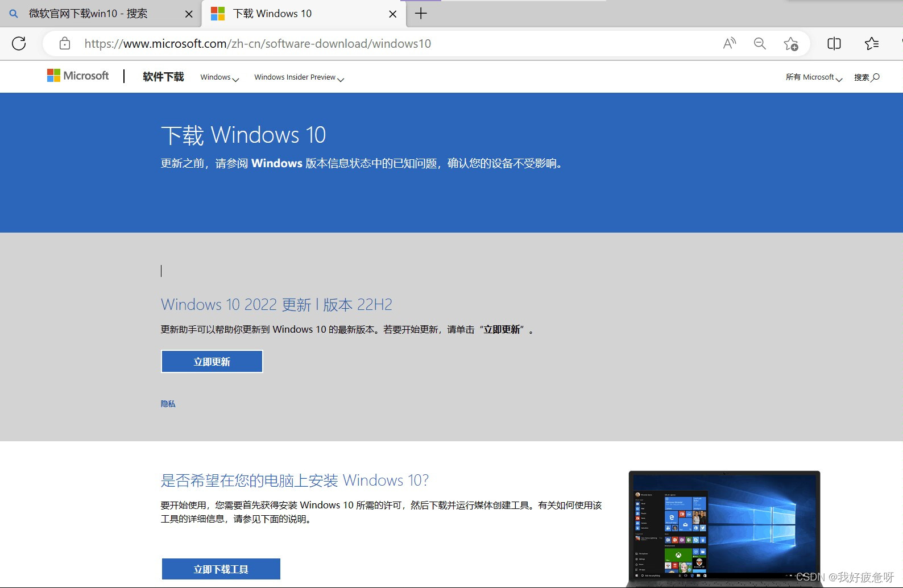Click the 立即更新 button

tap(212, 362)
